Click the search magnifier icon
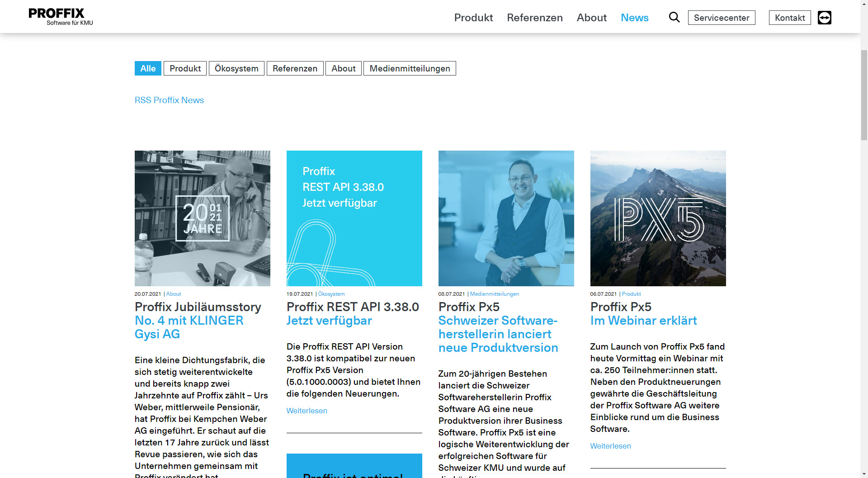Viewport: 868px width, 478px height. click(674, 17)
